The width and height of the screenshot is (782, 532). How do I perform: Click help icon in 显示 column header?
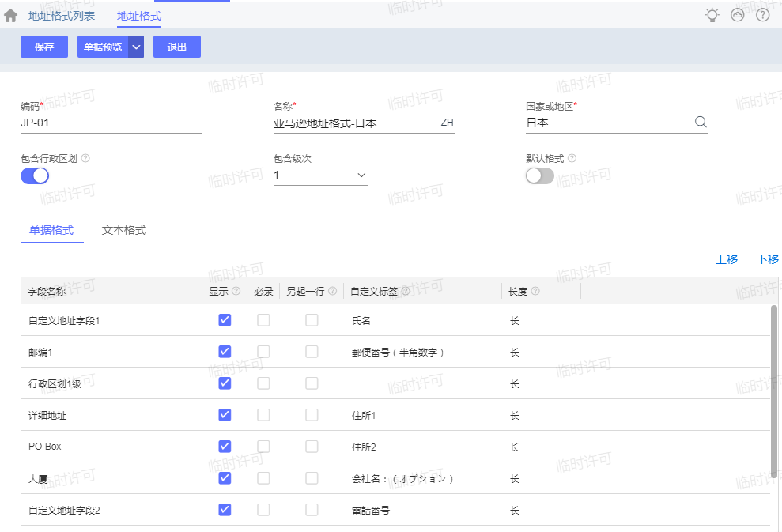tap(236, 291)
